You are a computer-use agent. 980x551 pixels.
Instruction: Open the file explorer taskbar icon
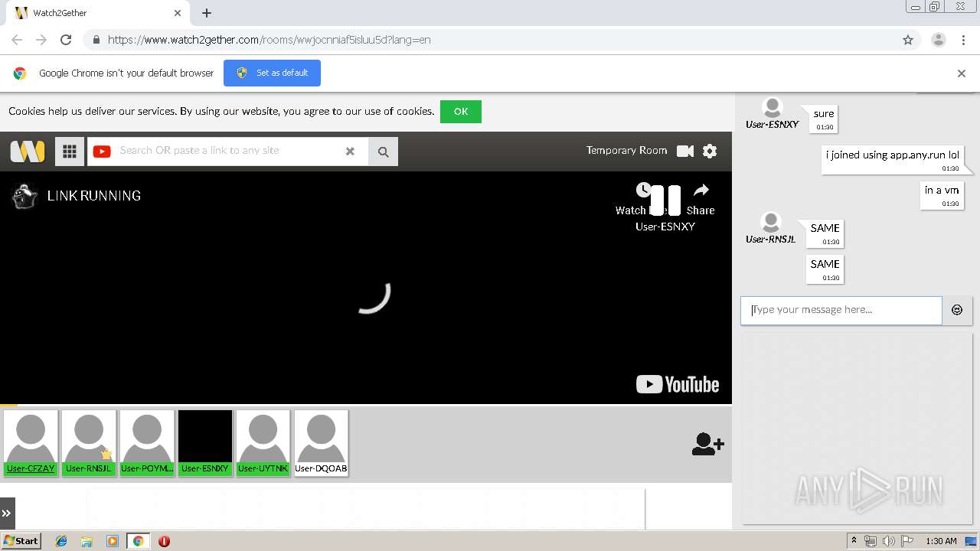pos(87,541)
